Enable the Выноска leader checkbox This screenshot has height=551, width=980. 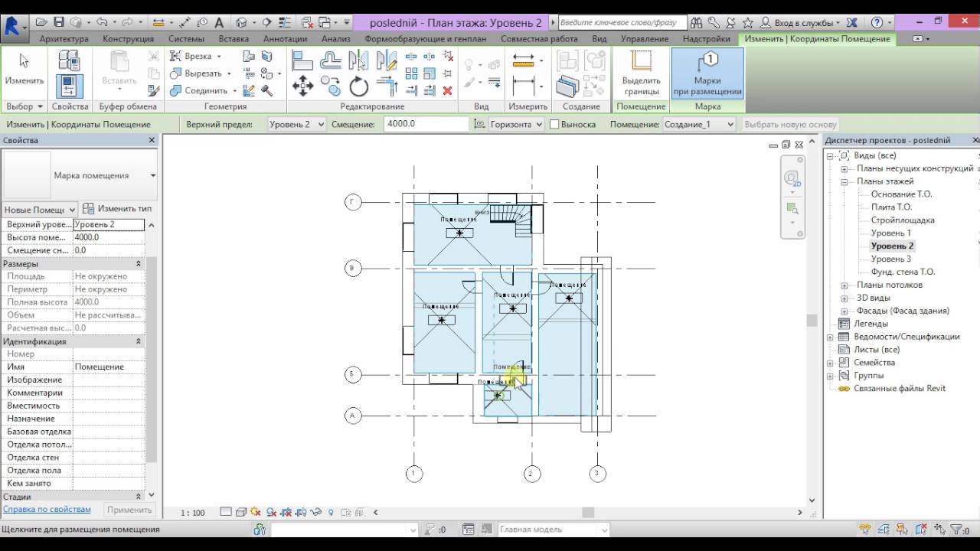tap(555, 124)
